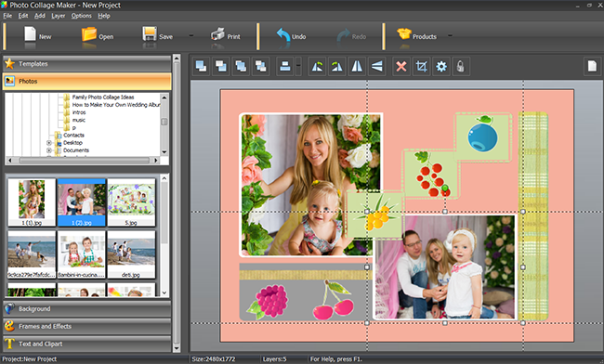Image resolution: width=604 pixels, height=364 pixels.
Task: Select the Wedding Album folder in tree
Action: tap(116, 105)
